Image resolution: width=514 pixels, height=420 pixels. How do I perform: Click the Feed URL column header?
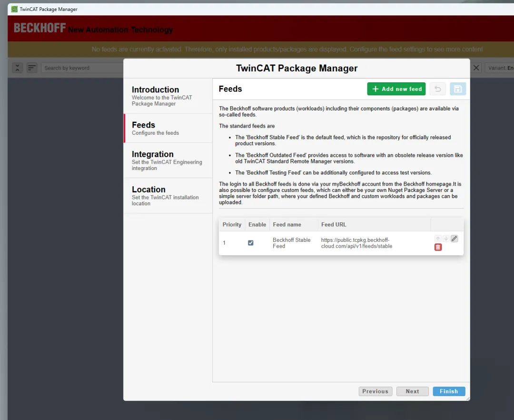(374, 225)
